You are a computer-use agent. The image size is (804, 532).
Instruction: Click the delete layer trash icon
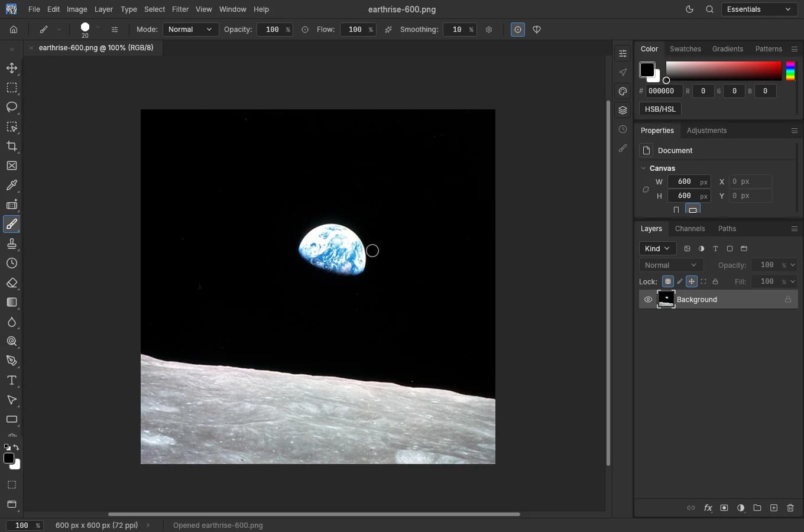790,508
